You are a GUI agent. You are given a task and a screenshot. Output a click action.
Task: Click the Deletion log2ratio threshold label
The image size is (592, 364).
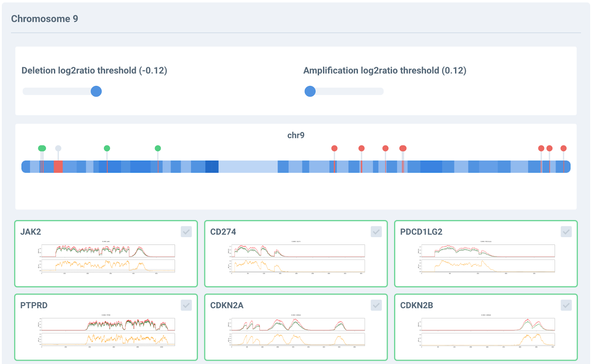[94, 71]
